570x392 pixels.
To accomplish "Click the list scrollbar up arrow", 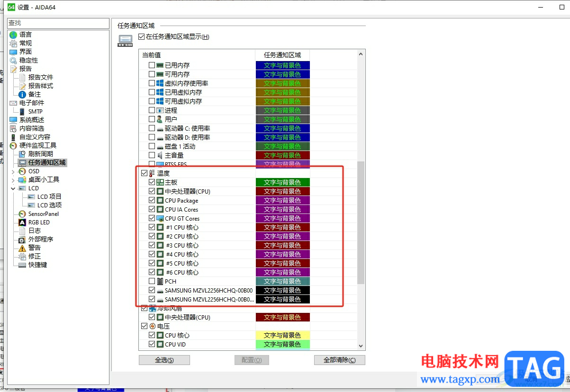I will click(x=361, y=54).
